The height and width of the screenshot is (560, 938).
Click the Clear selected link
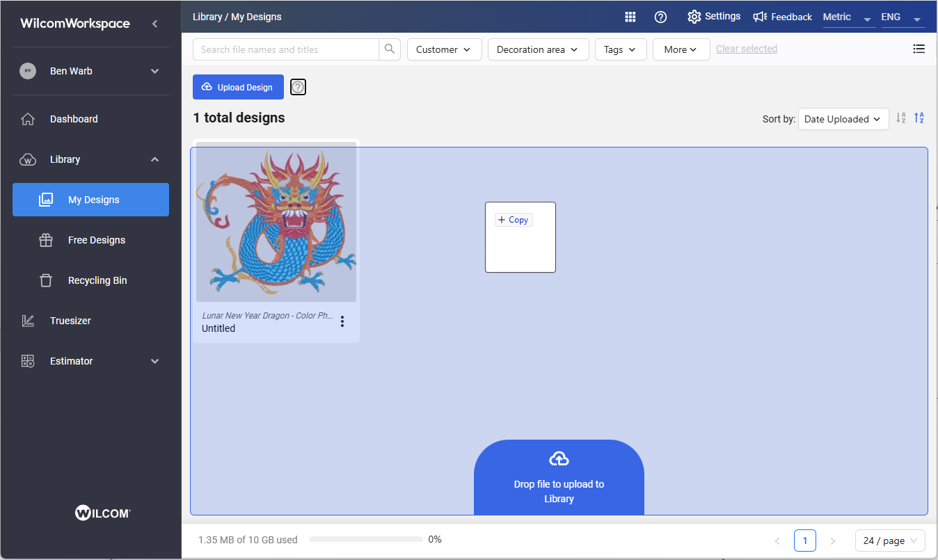(746, 49)
